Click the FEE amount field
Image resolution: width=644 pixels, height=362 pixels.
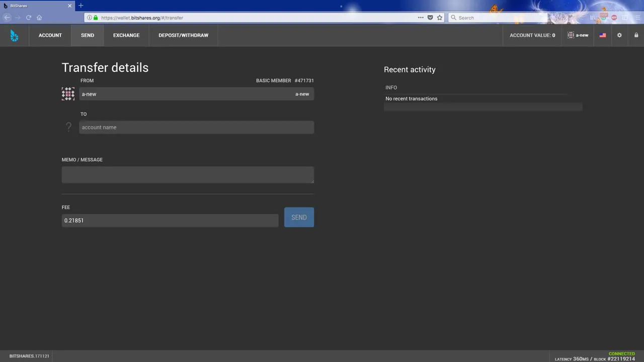pyautogui.click(x=170, y=220)
